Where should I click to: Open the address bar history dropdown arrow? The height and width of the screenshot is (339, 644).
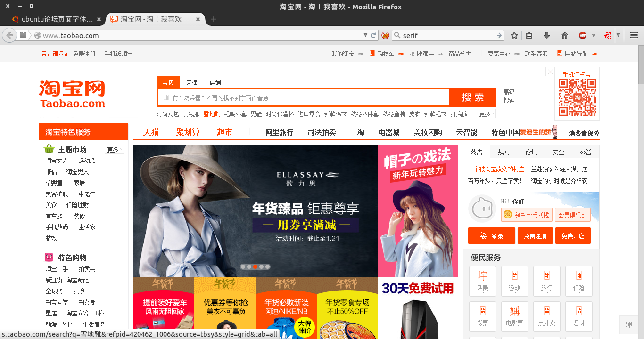[365, 35]
